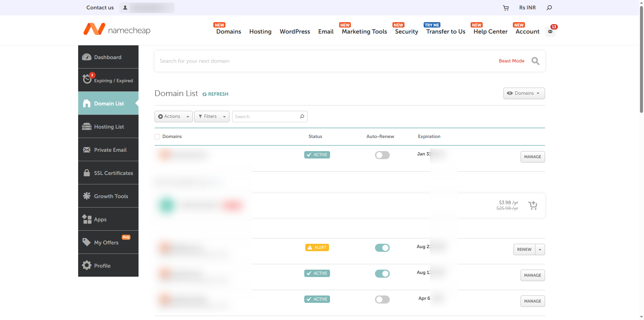Click the $3.98 /yr price text
This screenshot has height=320, width=644.
click(x=508, y=202)
